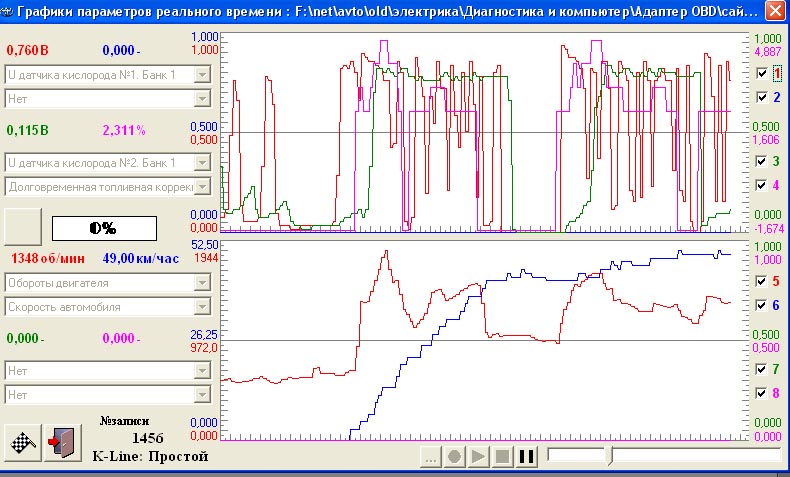The image size is (790, 477).
Task: Close the real-time graphs window
Action: (774, 11)
